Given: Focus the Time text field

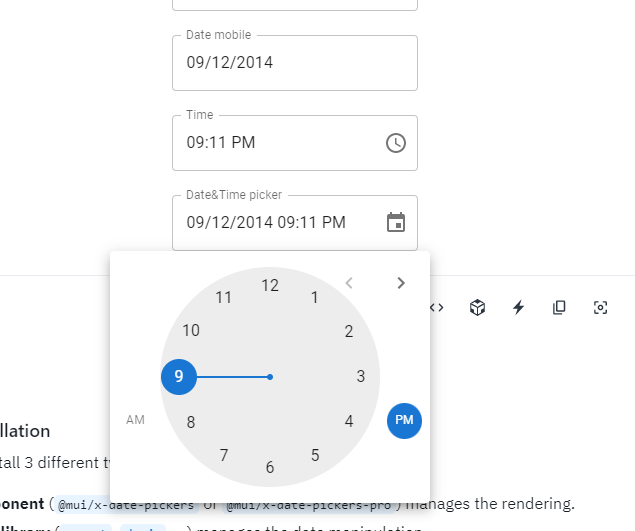Looking at the screenshot, I should pos(279,143).
